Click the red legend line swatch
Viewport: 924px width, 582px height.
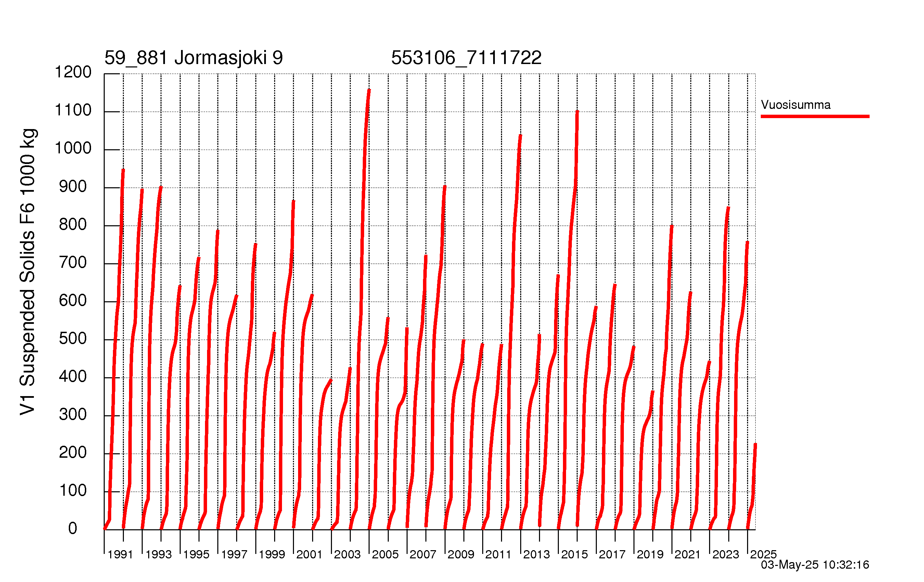coord(814,116)
